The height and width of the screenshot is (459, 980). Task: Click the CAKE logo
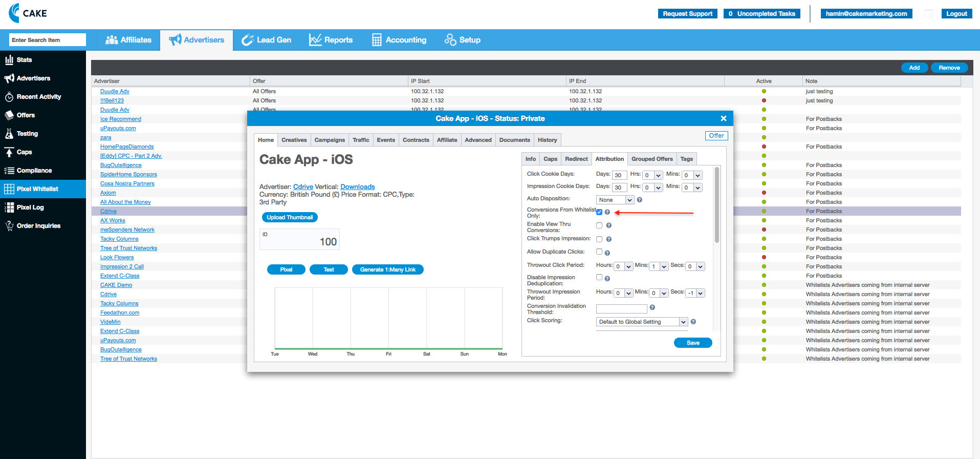[x=28, y=13]
